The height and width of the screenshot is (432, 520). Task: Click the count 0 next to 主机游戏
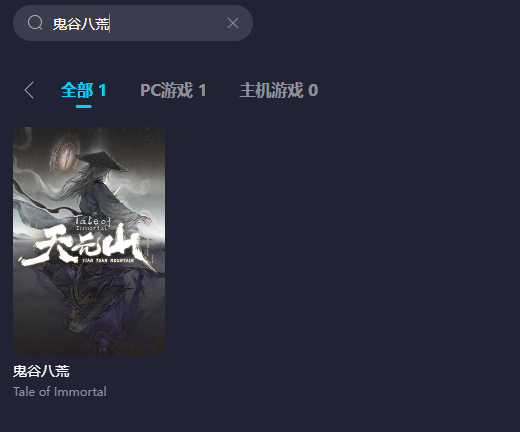coord(313,90)
